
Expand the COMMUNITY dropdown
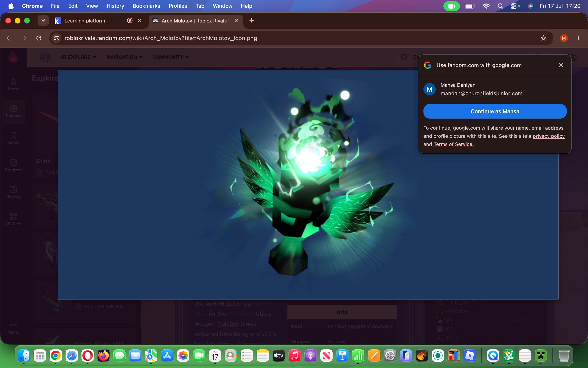[x=171, y=57]
